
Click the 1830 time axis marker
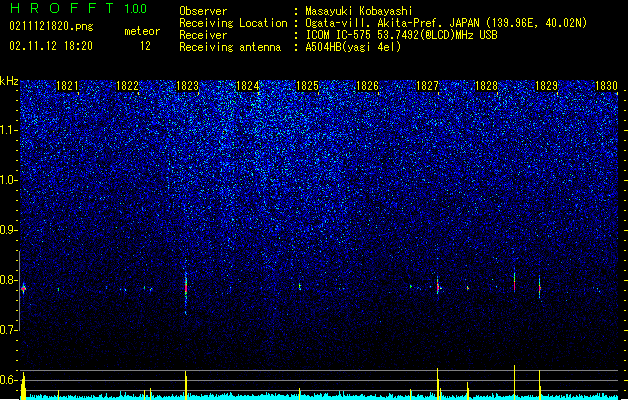pyautogui.click(x=606, y=86)
